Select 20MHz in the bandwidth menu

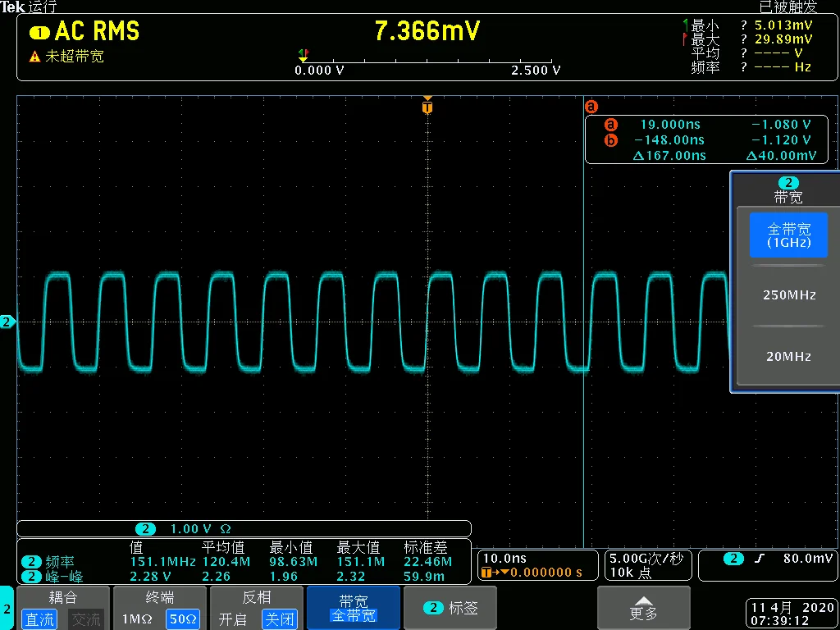pos(788,356)
